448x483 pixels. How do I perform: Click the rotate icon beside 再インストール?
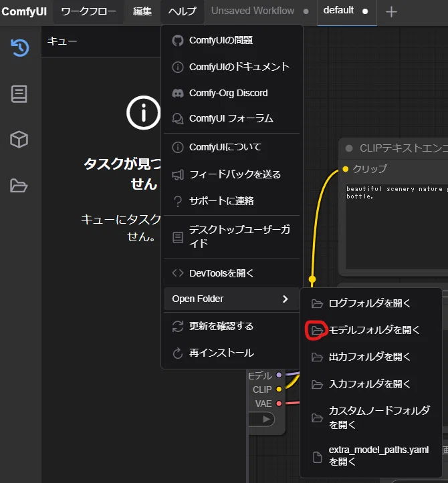pyautogui.click(x=178, y=353)
